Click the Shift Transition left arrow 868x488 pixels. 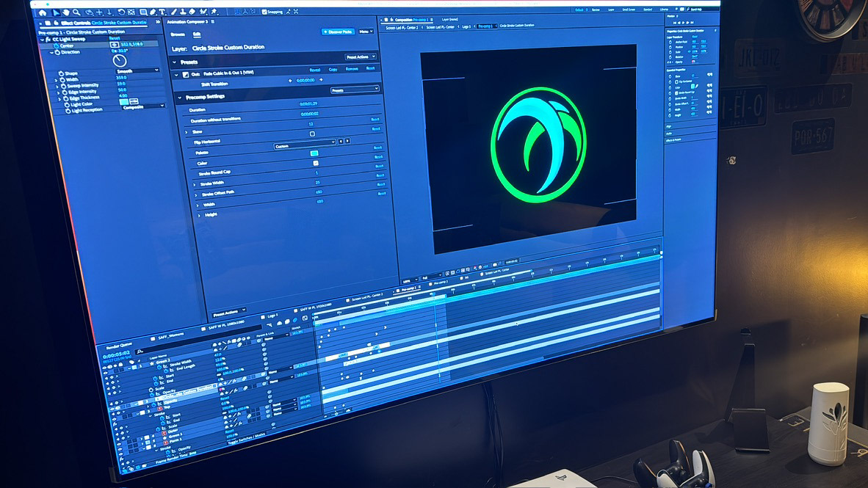click(x=290, y=80)
